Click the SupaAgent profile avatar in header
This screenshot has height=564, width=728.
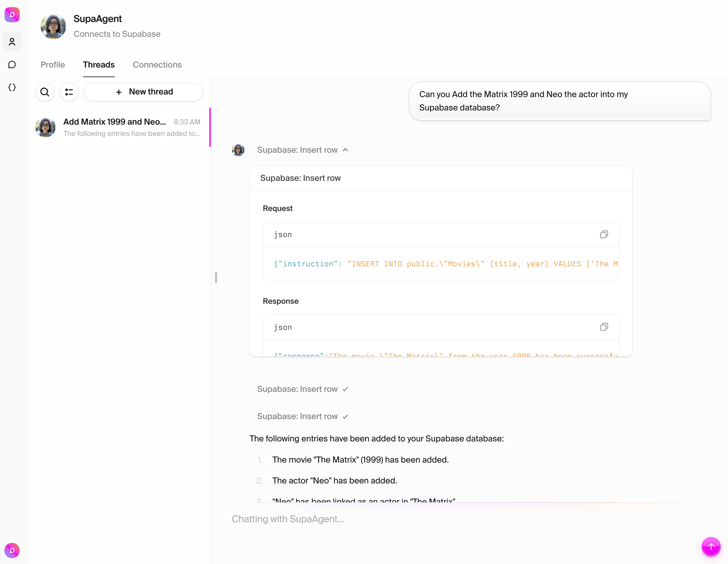53,26
